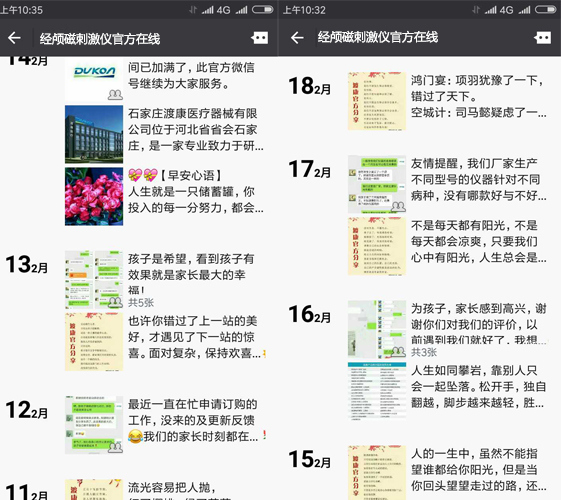The image size is (562, 500).
Task: Open the 13 February chat screenshot collage
Action: point(94,280)
